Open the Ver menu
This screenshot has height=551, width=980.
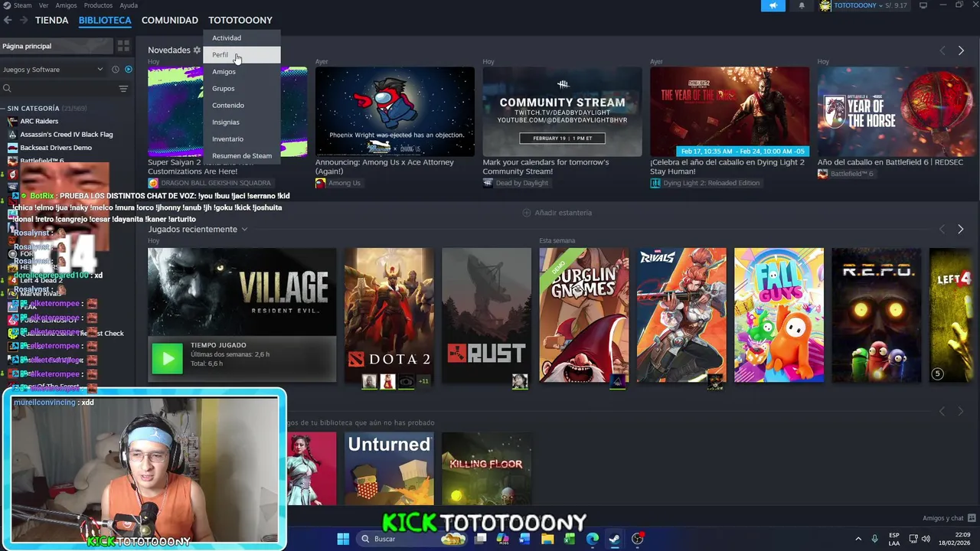tap(44, 5)
